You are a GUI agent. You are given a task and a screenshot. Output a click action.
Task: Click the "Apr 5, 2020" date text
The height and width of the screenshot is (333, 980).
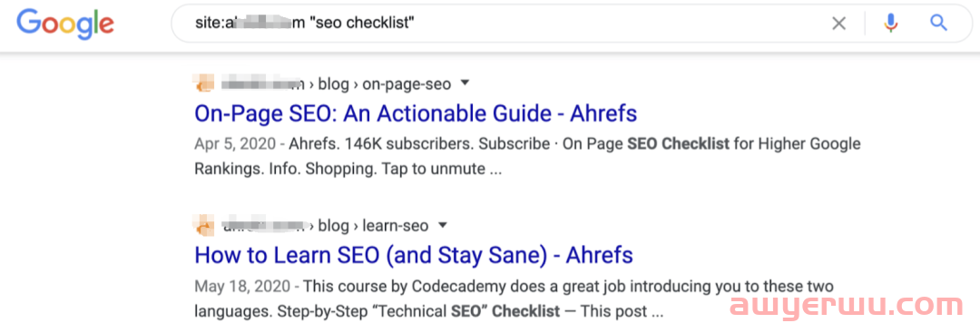235,144
